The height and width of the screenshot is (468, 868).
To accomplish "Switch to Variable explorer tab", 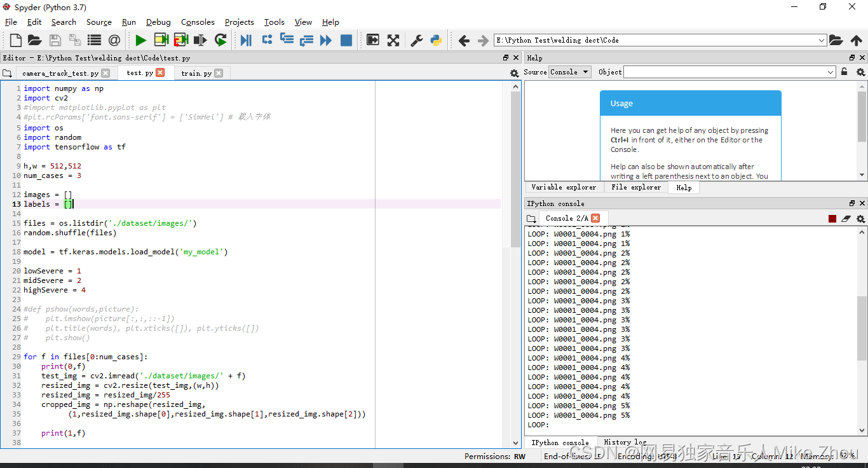I will click(564, 188).
